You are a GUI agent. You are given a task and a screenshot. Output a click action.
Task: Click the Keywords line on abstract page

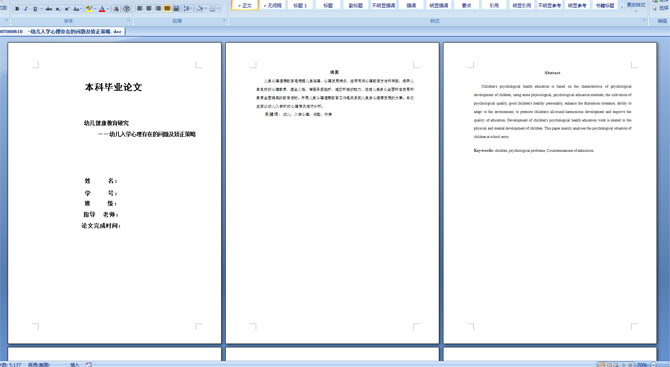533,150
